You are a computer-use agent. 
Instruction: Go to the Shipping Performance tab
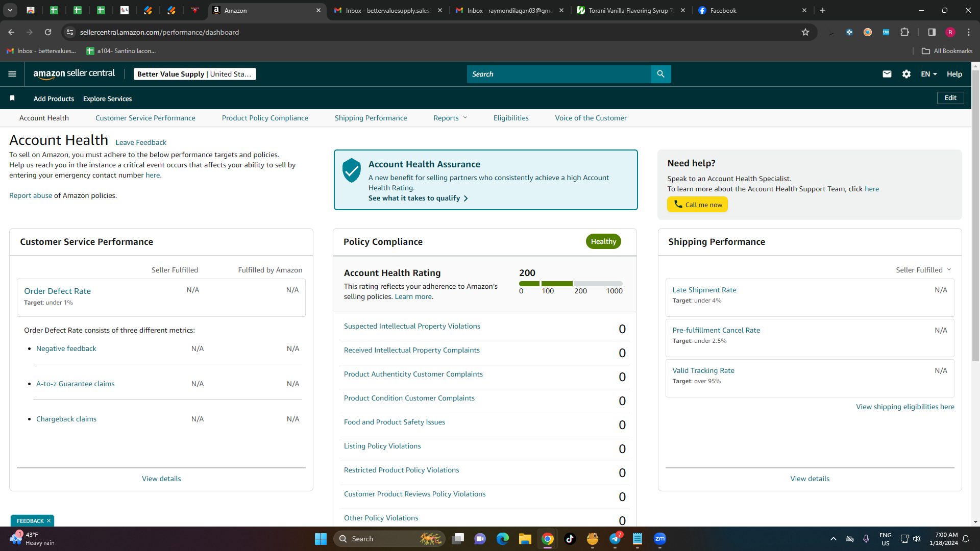pos(371,118)
